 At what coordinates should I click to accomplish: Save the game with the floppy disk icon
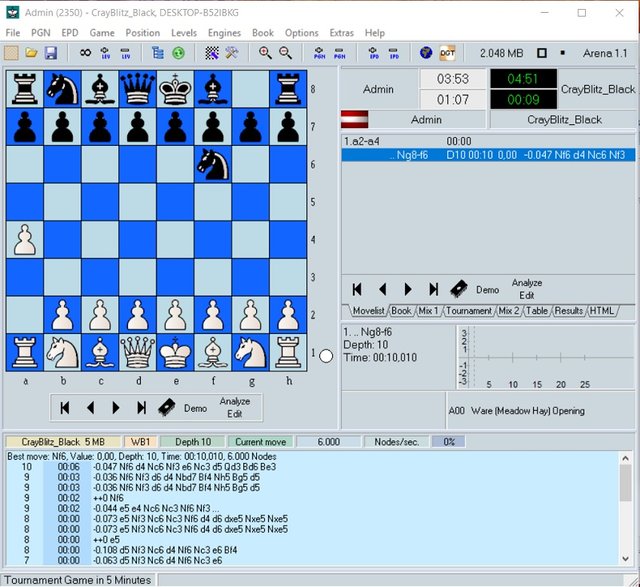point(51,53)
